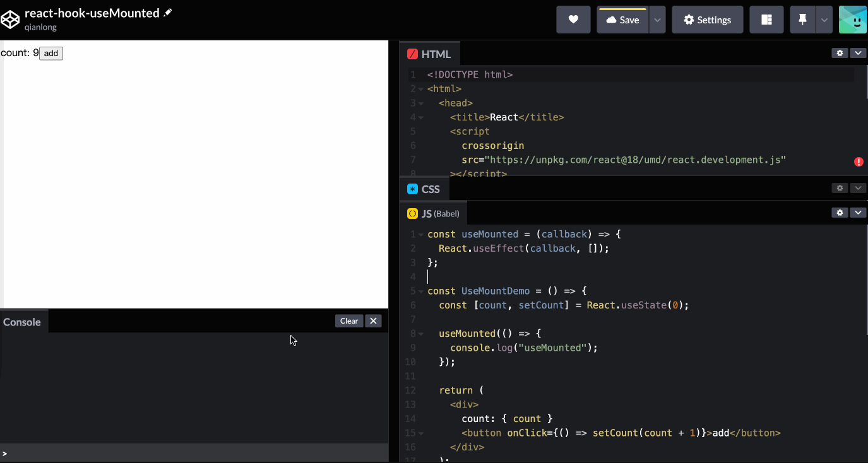Open the HTML editor chevron menu
Image resolution: width=868 pixels, height=463 pixels.
pos(857,53)
